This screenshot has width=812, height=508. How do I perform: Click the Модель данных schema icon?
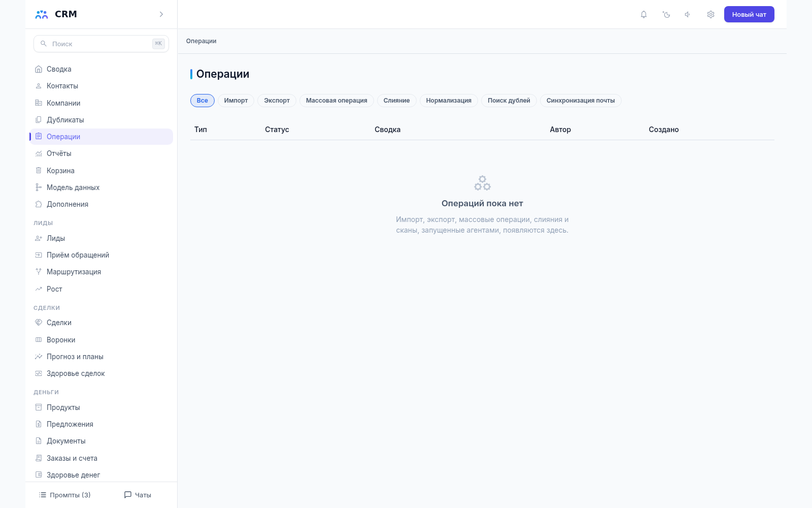click(39, 187)
